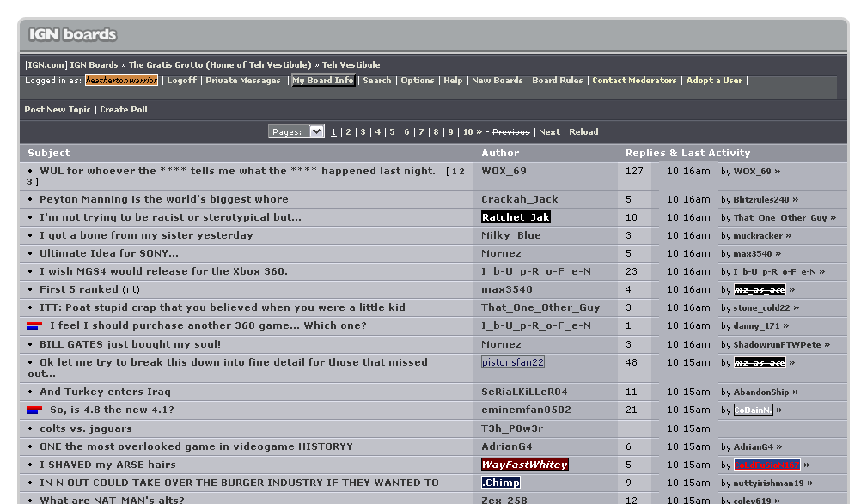
Task: Open 'colts vs. jaguars' topic
Action: coord(86,428)
